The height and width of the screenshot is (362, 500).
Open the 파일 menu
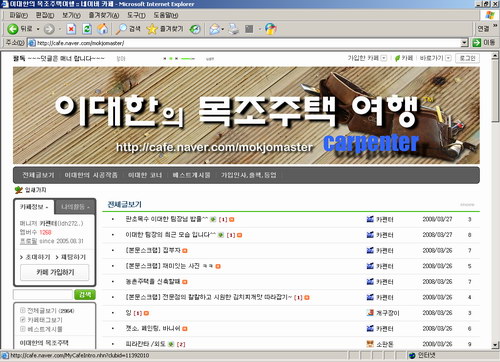tap(18, 15)
